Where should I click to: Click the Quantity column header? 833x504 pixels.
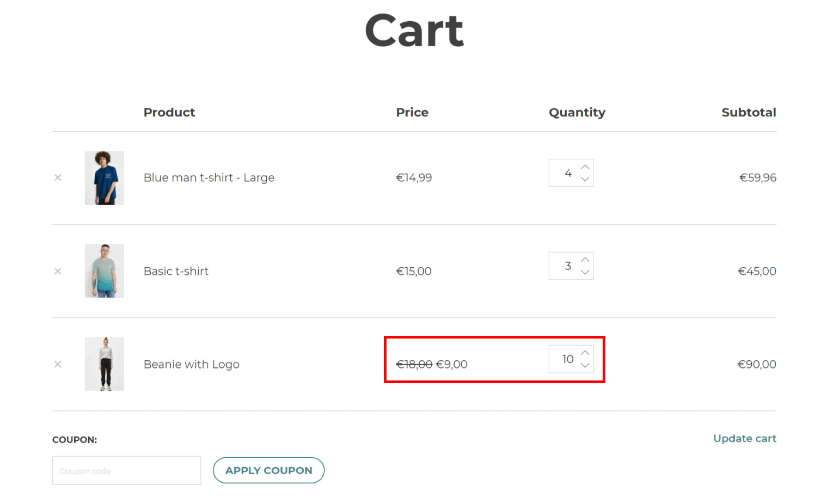[x=577, y=112]
